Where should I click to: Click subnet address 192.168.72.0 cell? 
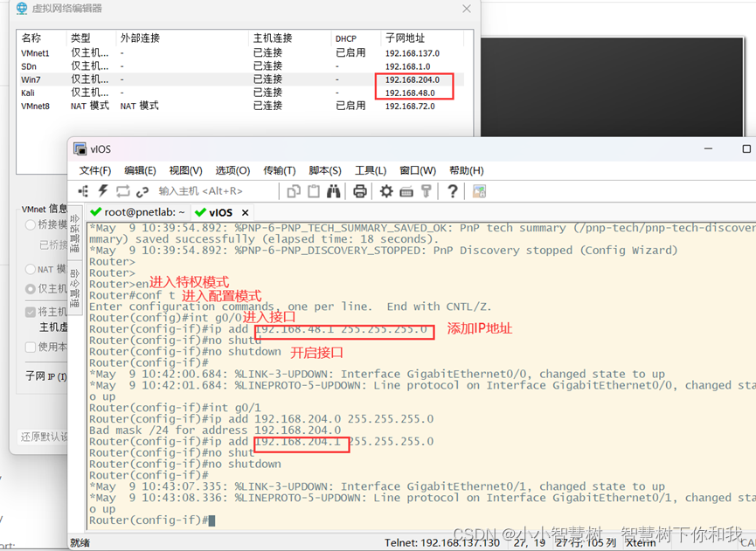pos(410,106)
